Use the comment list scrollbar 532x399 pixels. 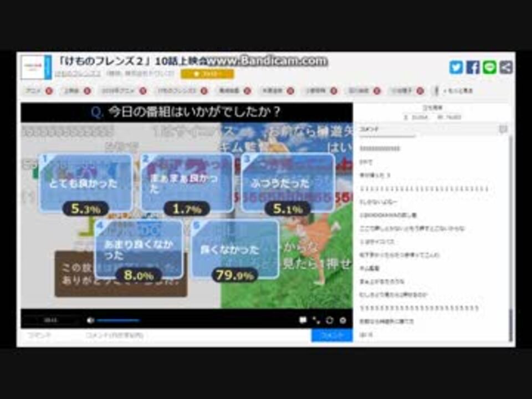[x=510, y=325]
